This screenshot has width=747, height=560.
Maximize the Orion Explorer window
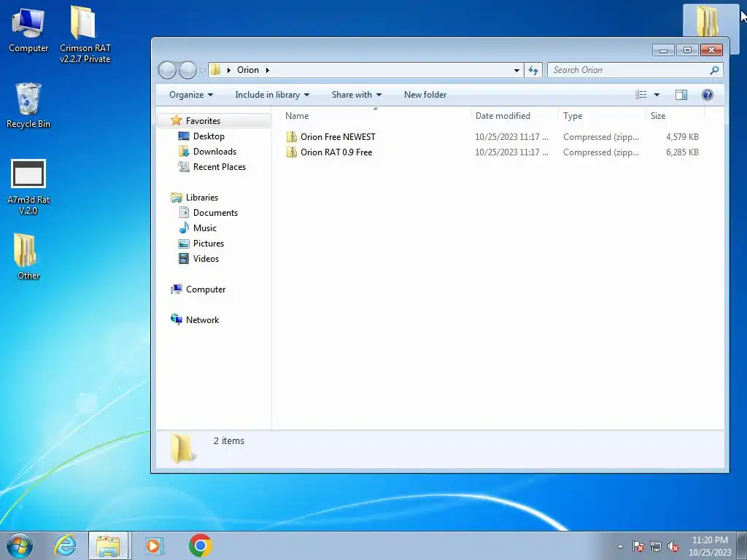pos(687,50)
